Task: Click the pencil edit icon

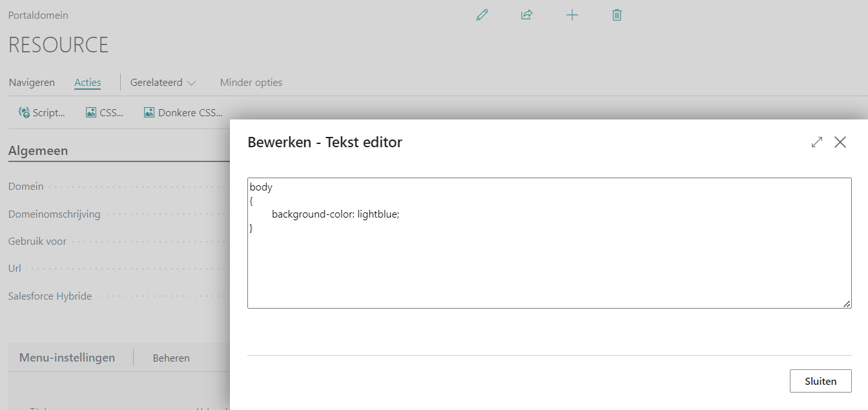Action: pos(482,15)
